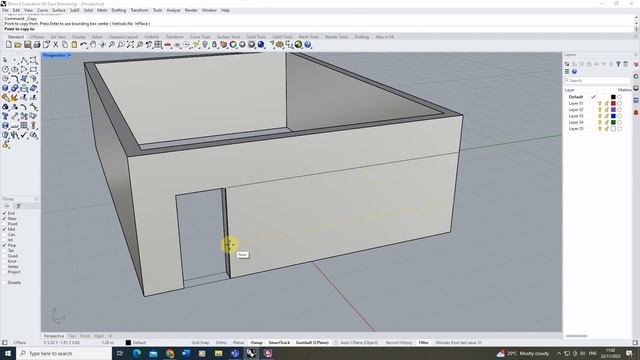Select the Polyline tool in sidebar
Screen dimensions: 640x360
tap(24, 60)
